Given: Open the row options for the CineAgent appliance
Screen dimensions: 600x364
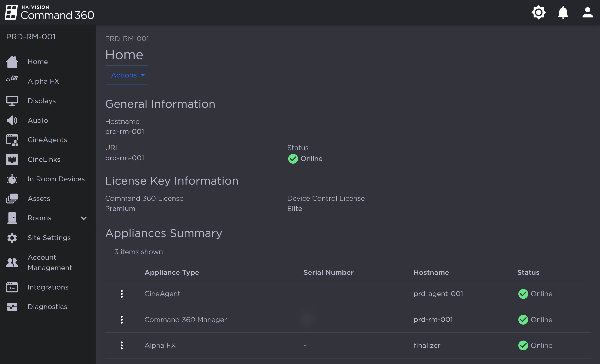Looking at the screenshot, I should (122, 294).
